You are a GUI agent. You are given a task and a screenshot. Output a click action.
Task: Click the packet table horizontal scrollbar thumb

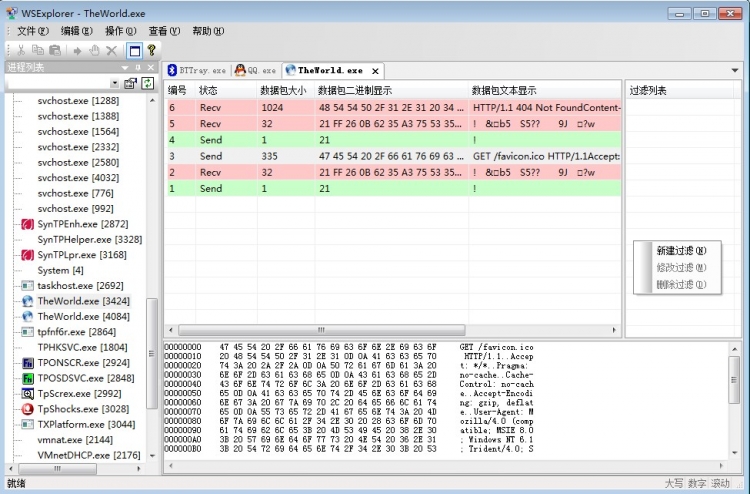pos(321,330)
